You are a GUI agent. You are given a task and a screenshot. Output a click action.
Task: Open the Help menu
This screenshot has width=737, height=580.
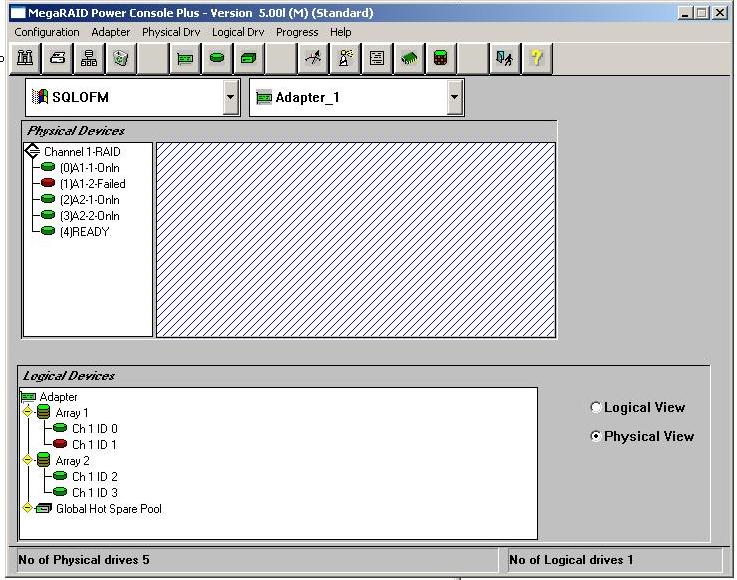tap(341, 32)
